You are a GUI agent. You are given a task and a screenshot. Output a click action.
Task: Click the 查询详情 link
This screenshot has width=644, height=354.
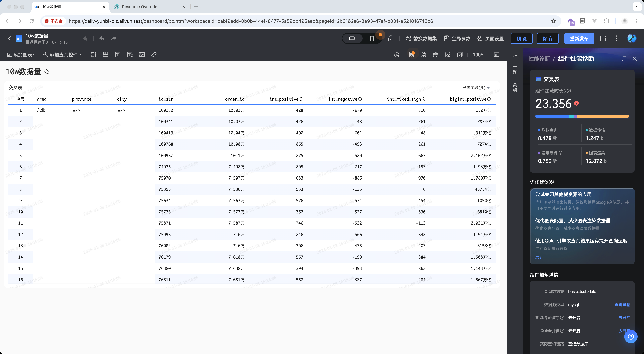pyautogui.click(x=622, y=305)
